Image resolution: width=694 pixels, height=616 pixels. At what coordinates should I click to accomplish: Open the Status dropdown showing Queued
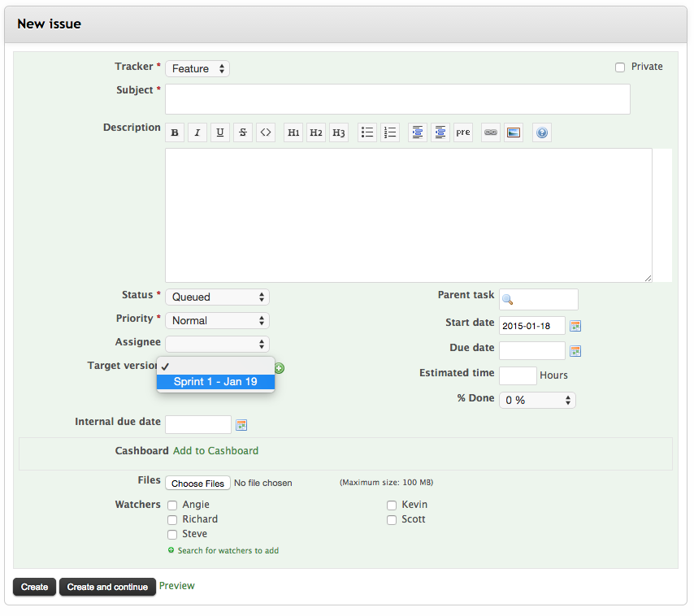coord(217,297)
